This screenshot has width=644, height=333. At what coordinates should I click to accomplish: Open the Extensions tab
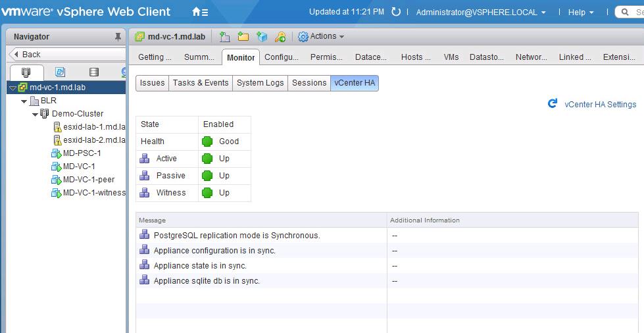(620, 57)
